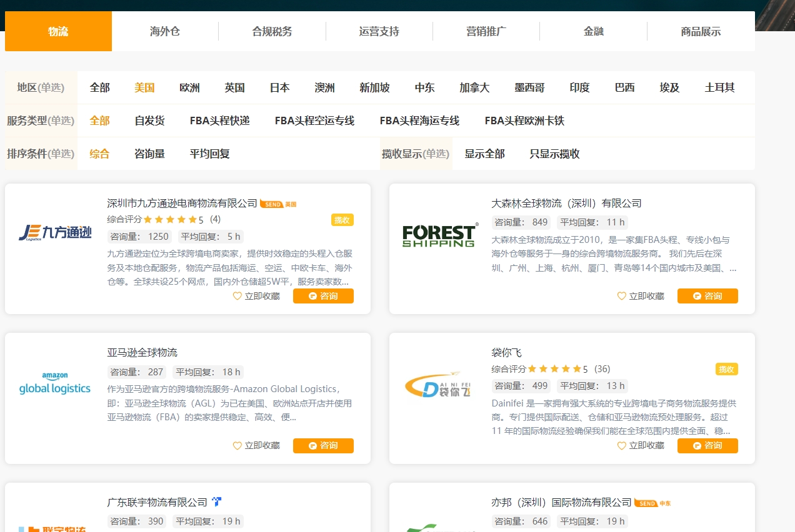Screen dimensions: 795x532
Task: Open 深圳市九方通逊电商物流有限公司 company link
Action: (x=182, y=204)
